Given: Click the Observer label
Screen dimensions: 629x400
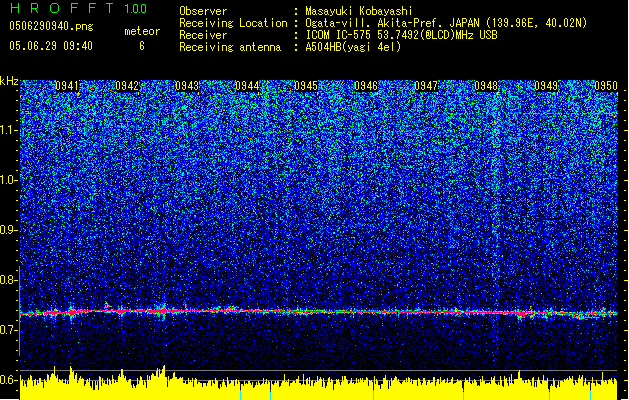Looking at the screenshot, I should pos(203,11).
